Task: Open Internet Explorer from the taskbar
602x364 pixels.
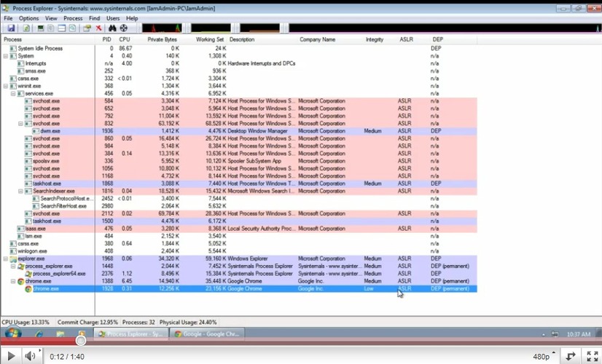Action: 39,333
